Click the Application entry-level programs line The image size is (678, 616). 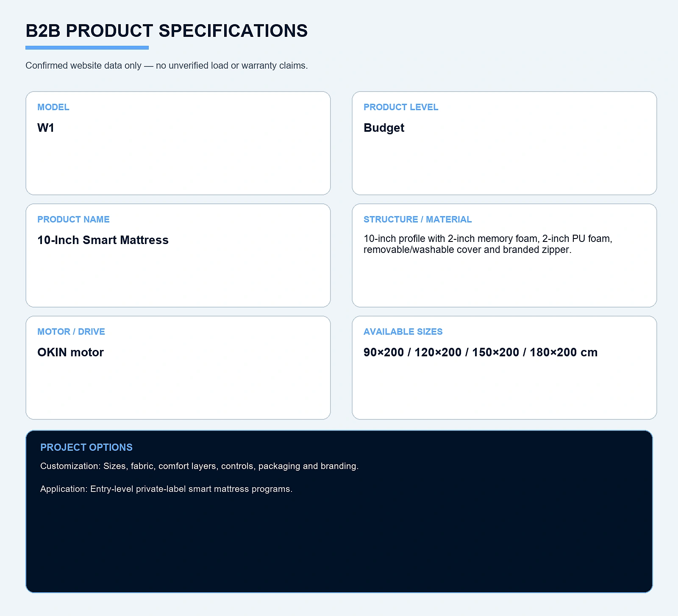167,489
